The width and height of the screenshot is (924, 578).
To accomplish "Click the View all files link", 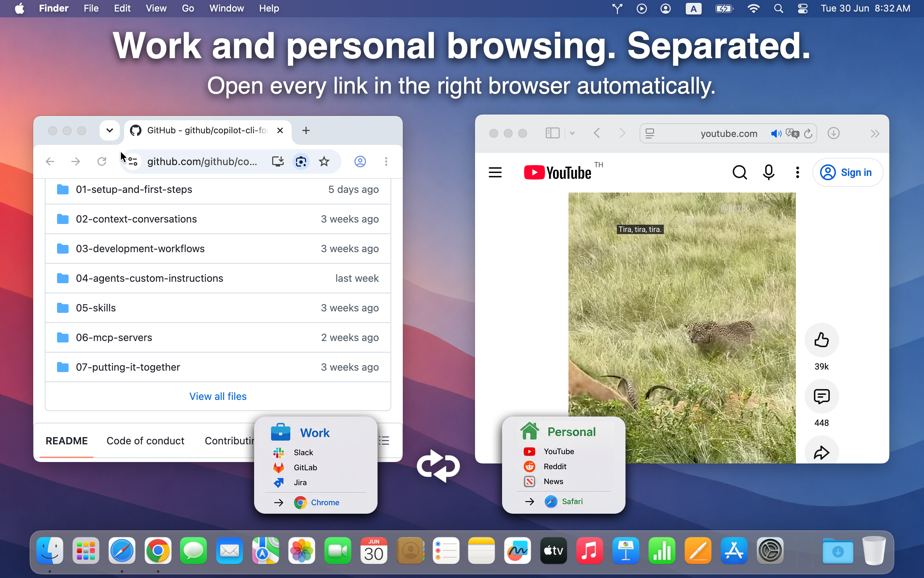I will pyautogui.click(x=218, y=396).
